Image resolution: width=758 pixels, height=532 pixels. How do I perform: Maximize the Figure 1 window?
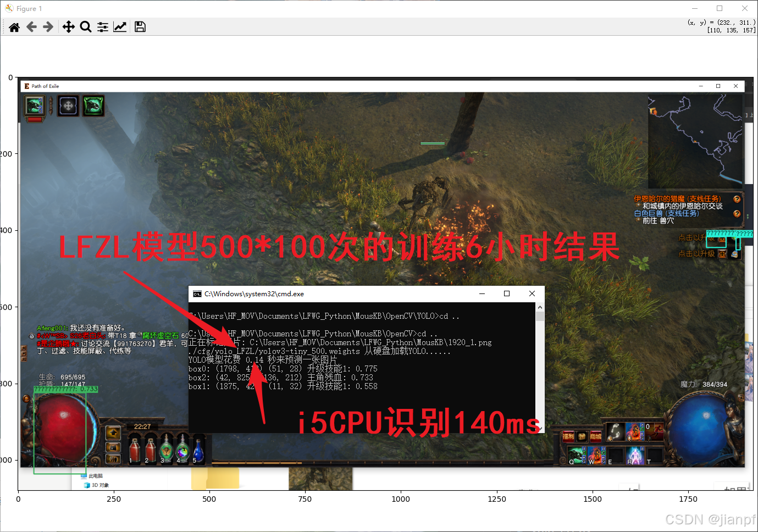coord(720,8)
